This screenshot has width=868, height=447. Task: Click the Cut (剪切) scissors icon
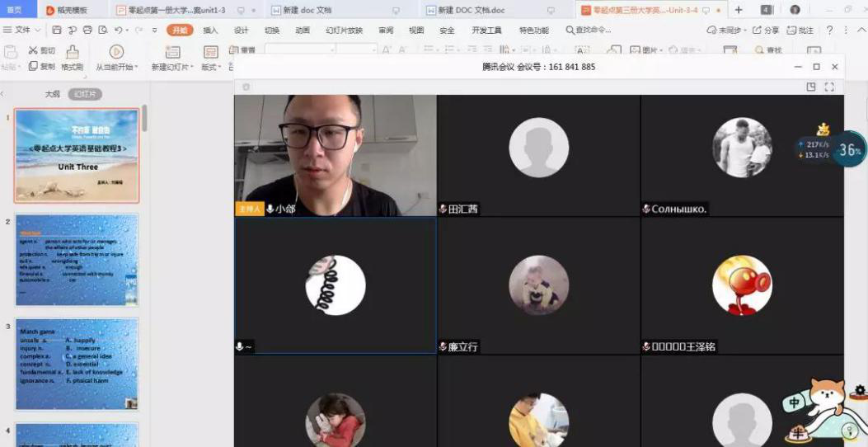pos(34,51)
